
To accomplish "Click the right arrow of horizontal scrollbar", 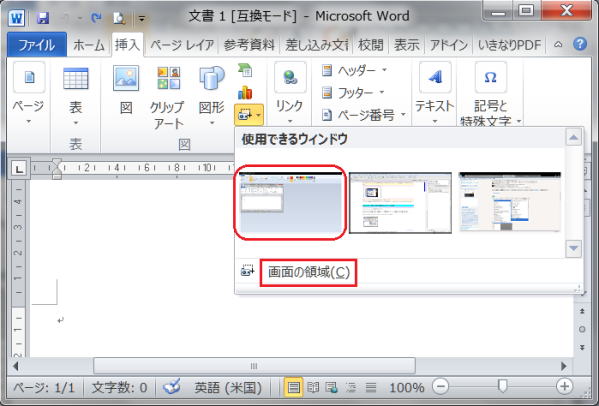I will [x=564, y=366].
